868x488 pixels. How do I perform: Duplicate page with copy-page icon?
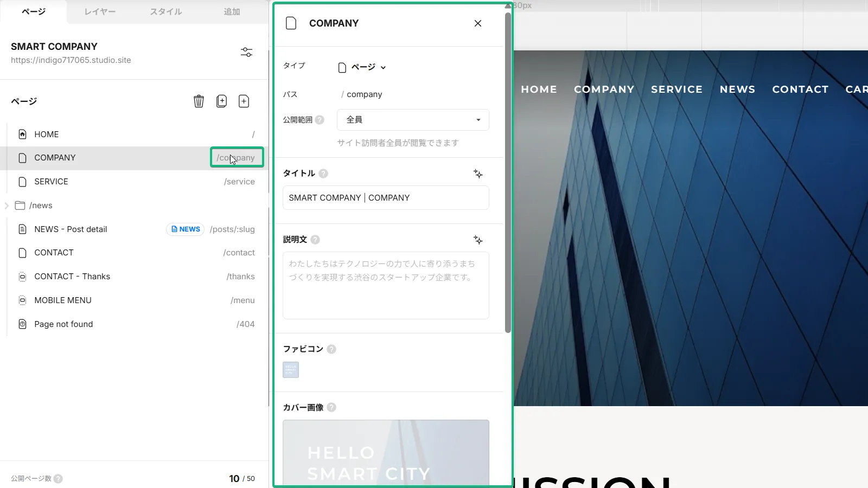(221, 101)
